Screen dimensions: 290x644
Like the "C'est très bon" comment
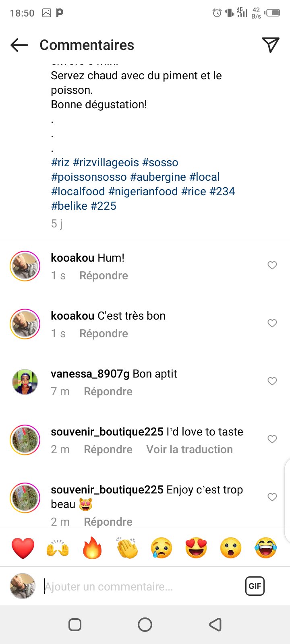(x=272, y=323)
